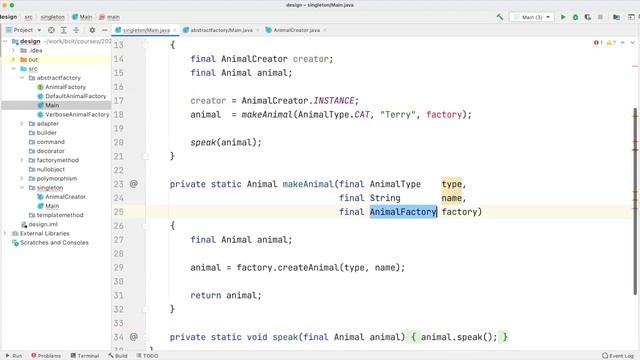
Task: Click gutter icon on line 23
Action: click(133, 184)
